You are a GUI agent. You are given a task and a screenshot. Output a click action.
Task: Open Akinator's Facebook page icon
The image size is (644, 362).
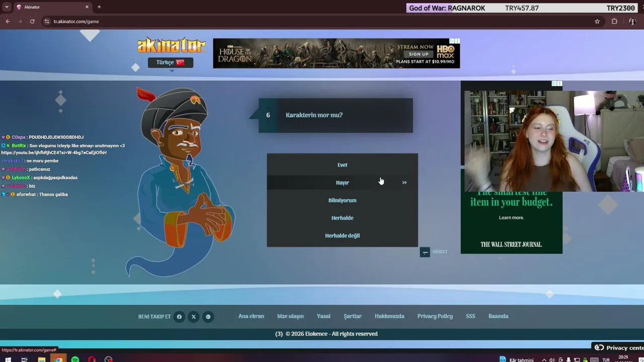coord(179,317)
